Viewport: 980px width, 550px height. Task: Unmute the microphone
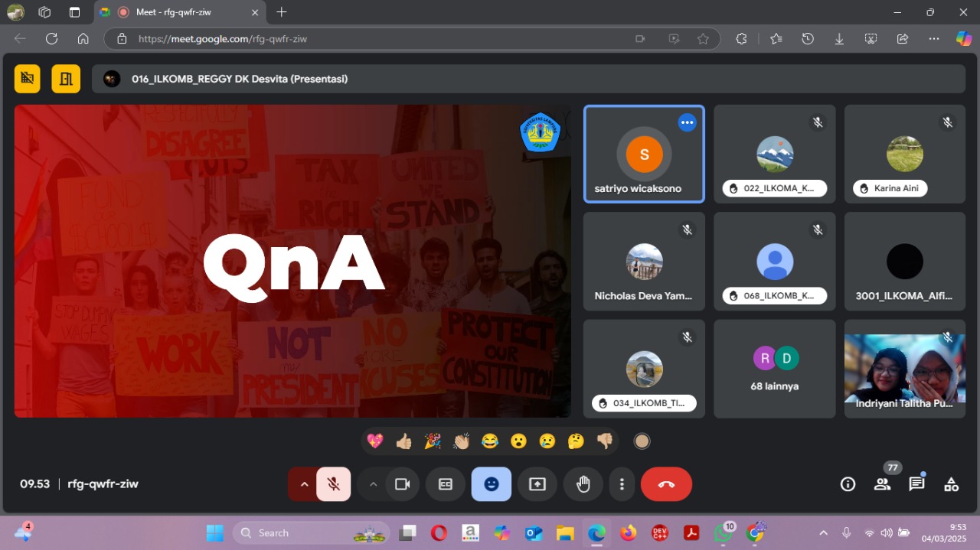333,484
